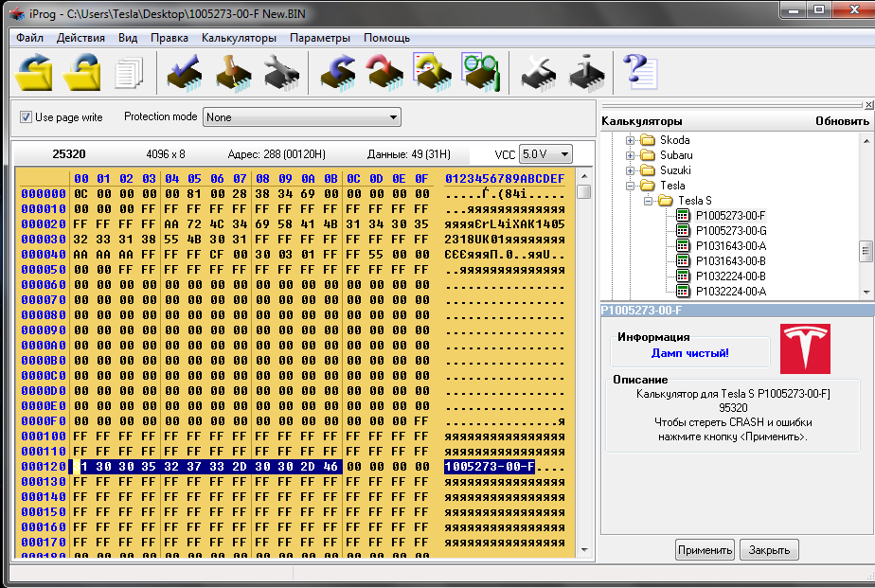
Task: Click the calculator icon beside P1005273-00-G
Action: pos(683,230)
